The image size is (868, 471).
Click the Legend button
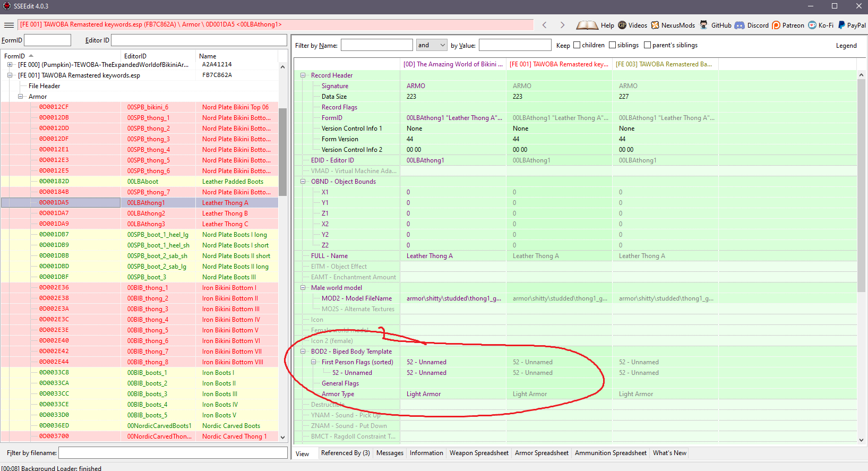(x=846, y=46)
